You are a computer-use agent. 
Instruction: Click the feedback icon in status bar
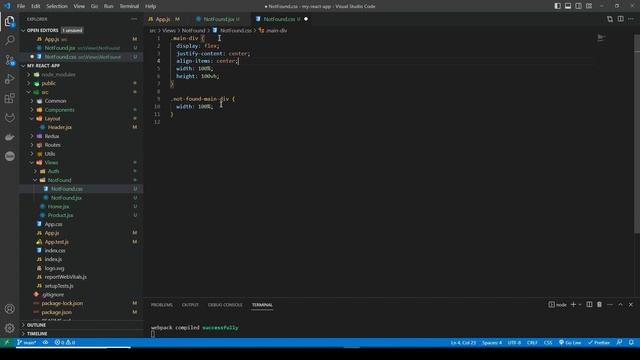(x=620, y=342)
